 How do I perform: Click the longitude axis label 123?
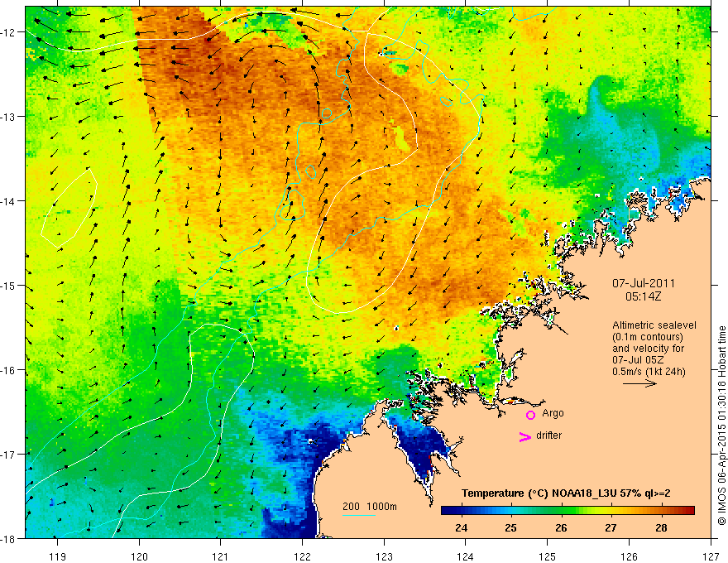(x=384, y=556)
